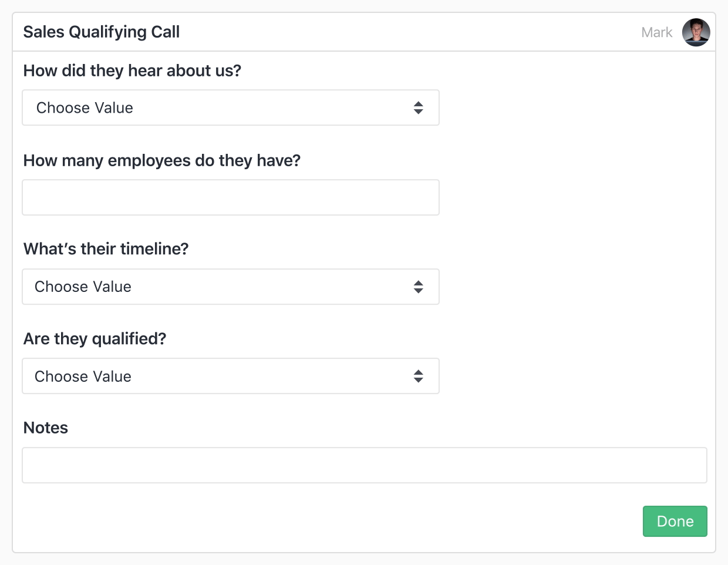Select the 'Sales Qualifying Call' title

pos(101,32)
